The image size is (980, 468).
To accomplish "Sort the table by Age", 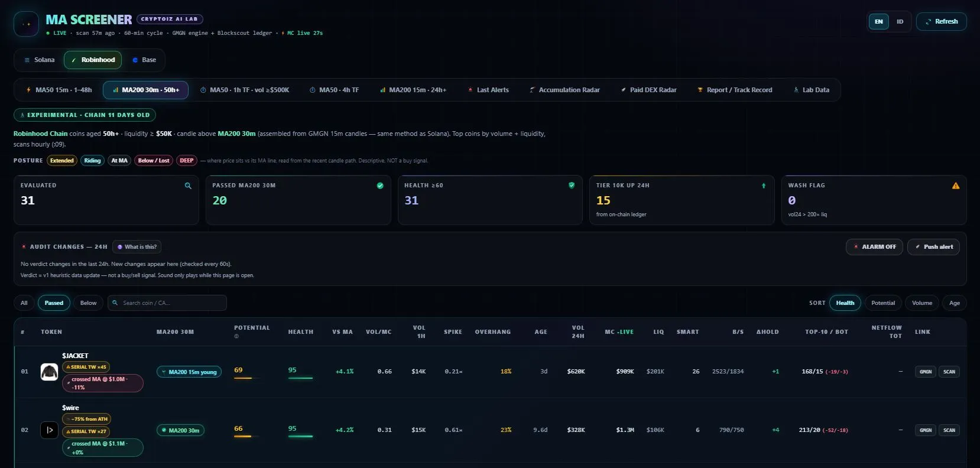I will (955, 303).
